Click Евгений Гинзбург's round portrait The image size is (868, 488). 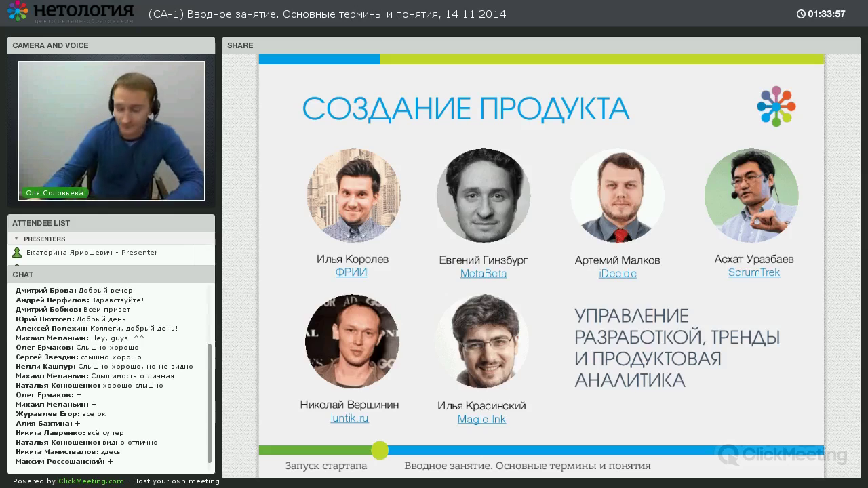483,195
